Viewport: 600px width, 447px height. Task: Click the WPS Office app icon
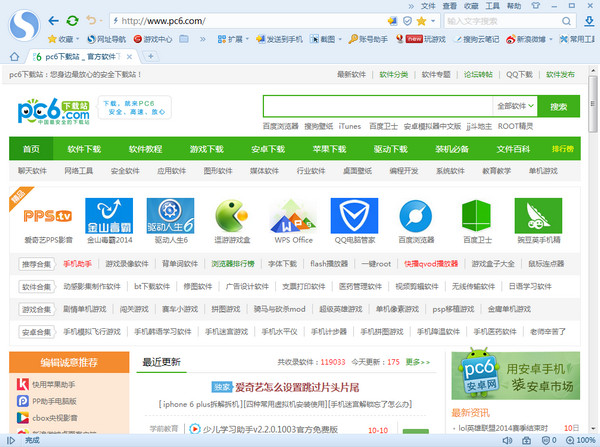(293, 216)
